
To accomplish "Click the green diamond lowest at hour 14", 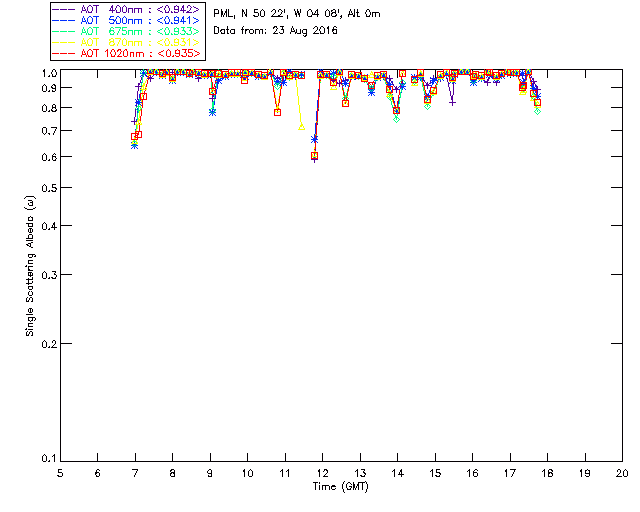I will pyautogui.click(x=396, y=119).
